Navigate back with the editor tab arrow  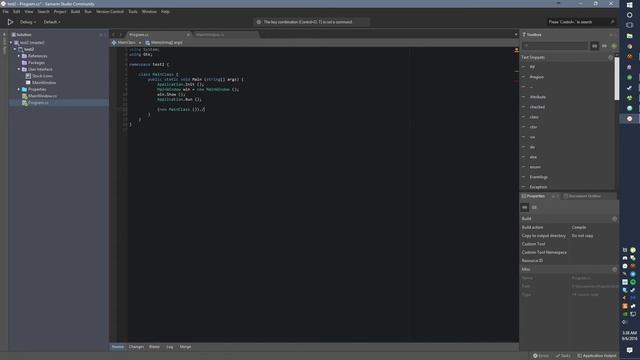pos(113,35)
